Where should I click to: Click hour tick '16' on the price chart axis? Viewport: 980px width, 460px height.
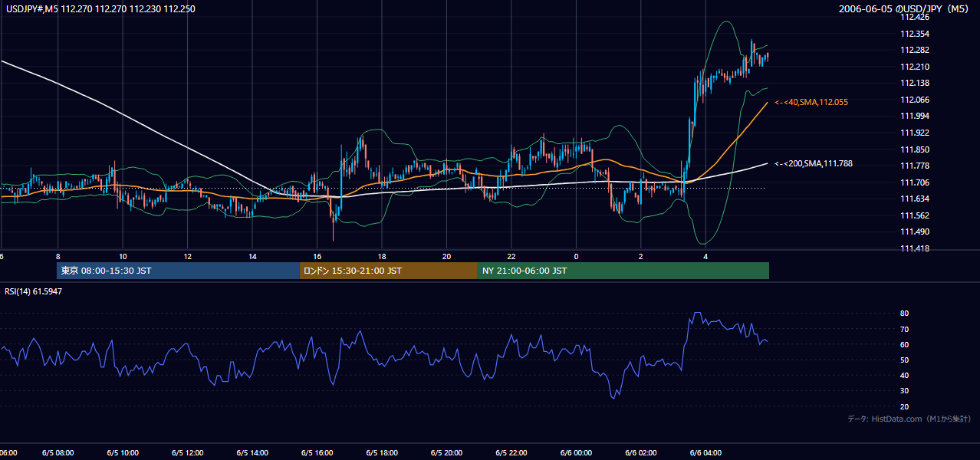tap(317, 256)
